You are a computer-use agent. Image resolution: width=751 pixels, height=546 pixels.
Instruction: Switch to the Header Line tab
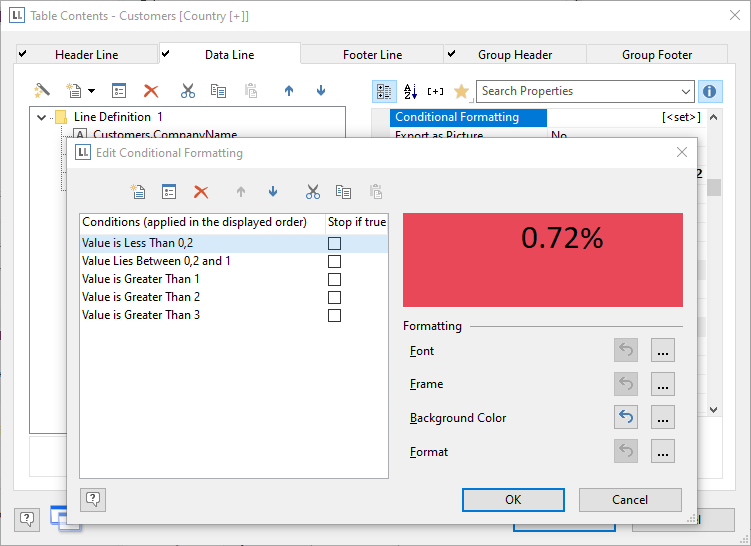point(87,55)
